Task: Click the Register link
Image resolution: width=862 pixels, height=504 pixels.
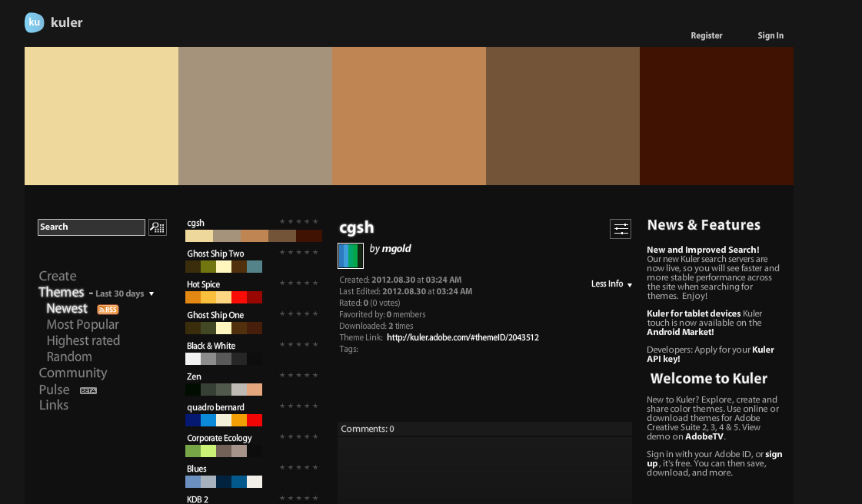Action: tap(706, 35)
